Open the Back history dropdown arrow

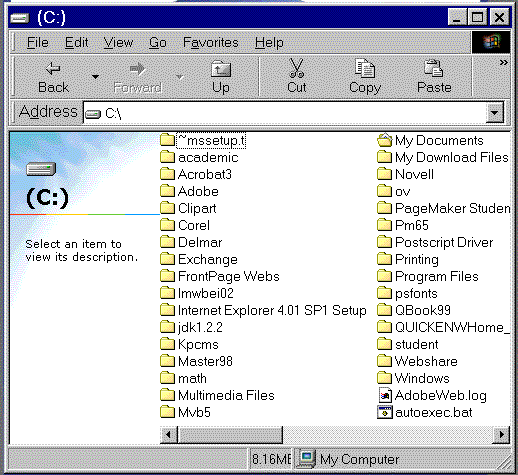tap(95, 77)
